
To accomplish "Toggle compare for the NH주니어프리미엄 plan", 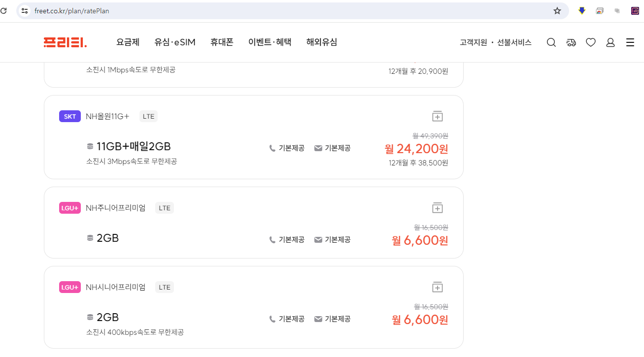I will 437,207.
